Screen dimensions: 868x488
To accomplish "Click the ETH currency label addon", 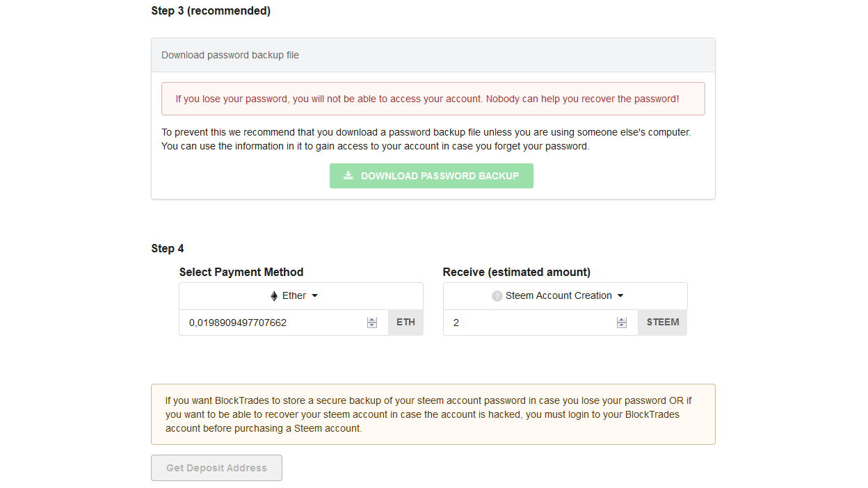I will tap(405, 323).
